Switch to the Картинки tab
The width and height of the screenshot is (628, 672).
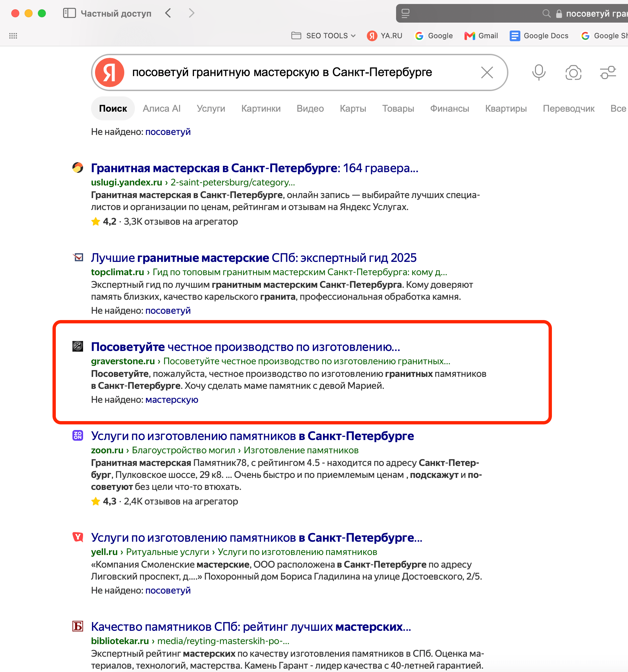261,108
